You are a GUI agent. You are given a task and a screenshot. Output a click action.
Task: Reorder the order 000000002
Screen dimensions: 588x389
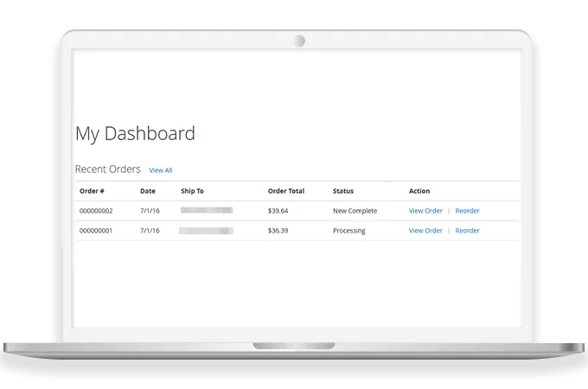(x=467, y=211)
